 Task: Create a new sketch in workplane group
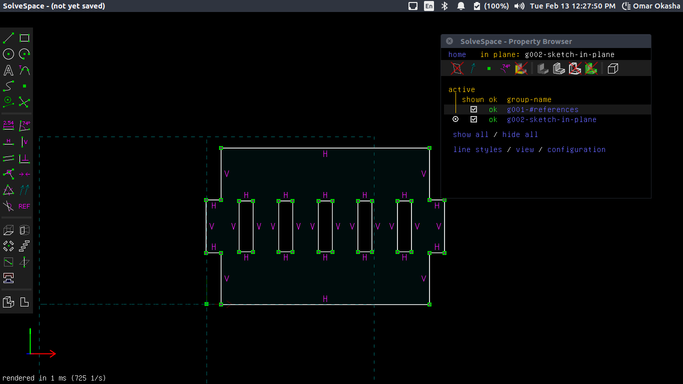pyautogui.click(x=8, y=262)
